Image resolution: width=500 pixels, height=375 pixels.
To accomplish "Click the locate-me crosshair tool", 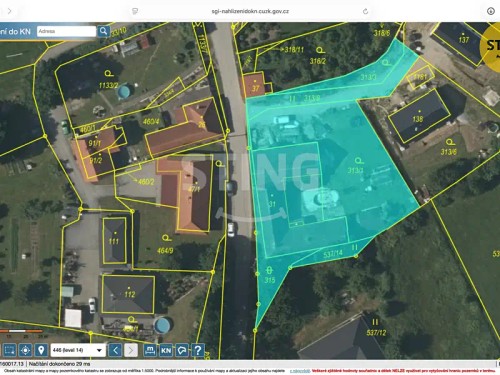I will [x=25, y=350].
